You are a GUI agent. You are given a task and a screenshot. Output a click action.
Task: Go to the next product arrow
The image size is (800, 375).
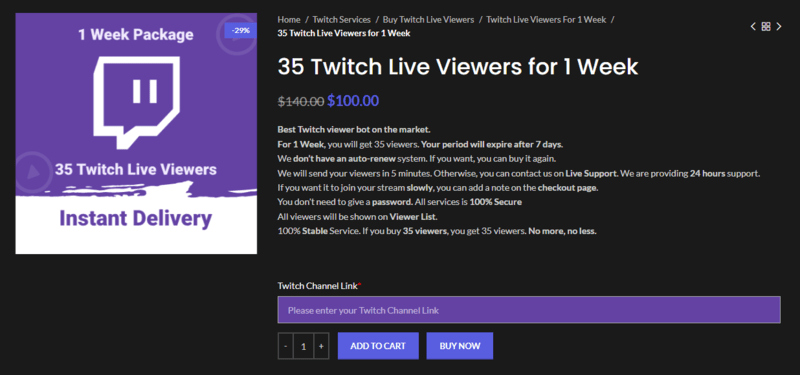[779, 27]
